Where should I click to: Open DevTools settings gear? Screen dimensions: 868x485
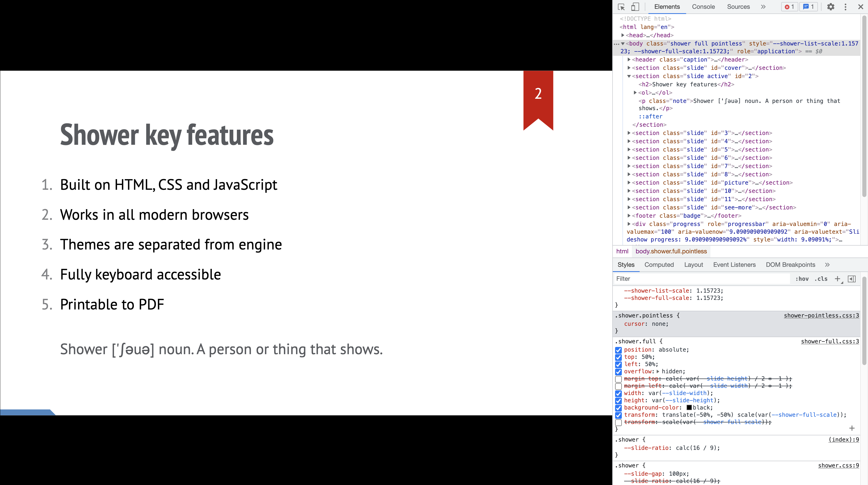pyautogui.click(x=831, y=7)
